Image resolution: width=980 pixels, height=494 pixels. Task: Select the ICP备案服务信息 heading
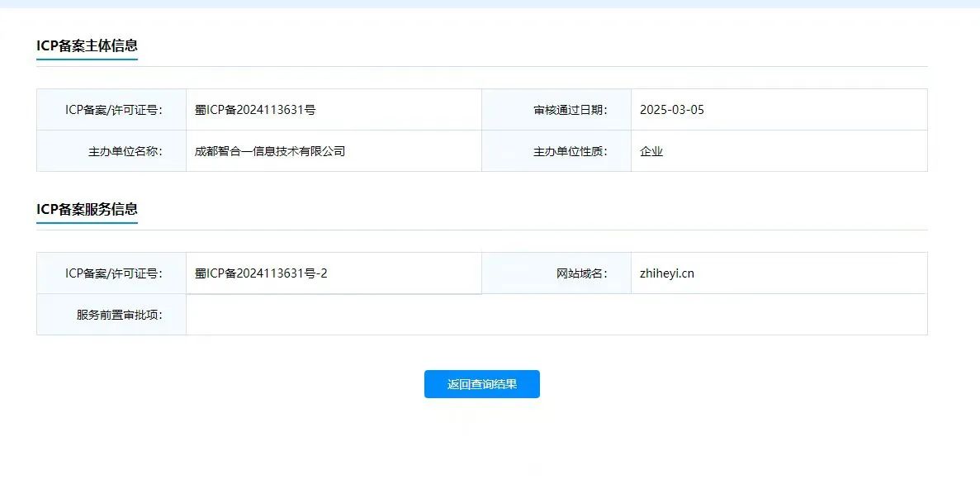(87, 210)
